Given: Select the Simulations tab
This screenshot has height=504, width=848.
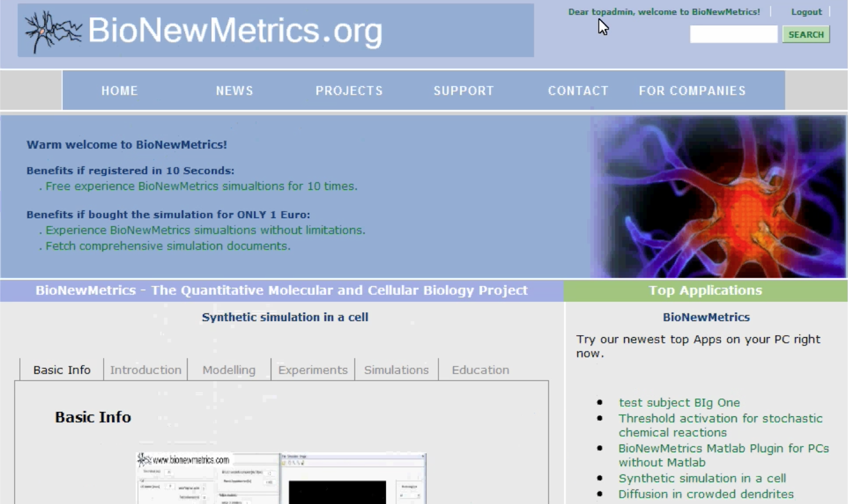Looking at the screenshot, I should pos(396,370).
